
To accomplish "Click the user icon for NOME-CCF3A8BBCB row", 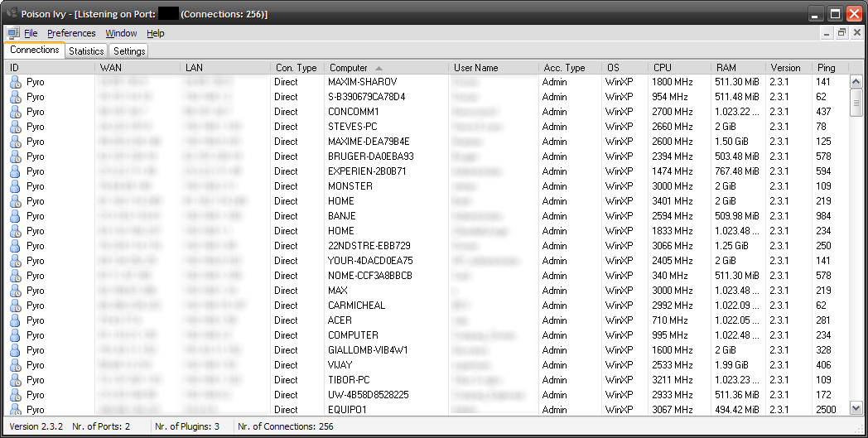I will 16,276.
